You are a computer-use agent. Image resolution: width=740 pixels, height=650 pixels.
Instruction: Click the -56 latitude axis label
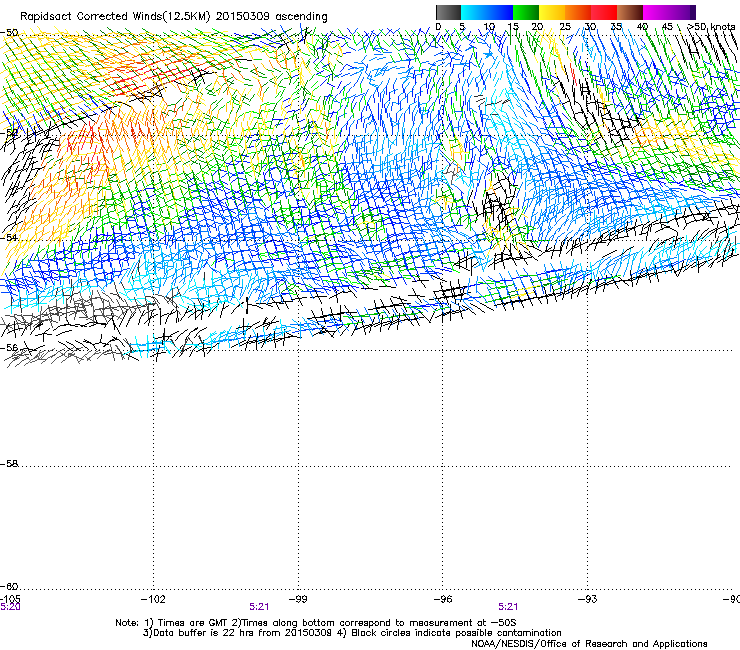pos(9,347)
